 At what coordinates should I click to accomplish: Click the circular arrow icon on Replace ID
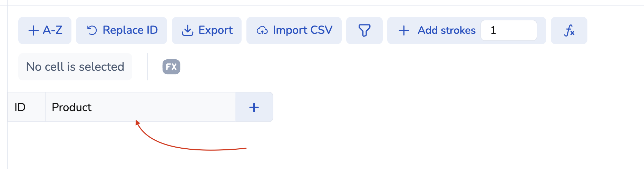92,30
